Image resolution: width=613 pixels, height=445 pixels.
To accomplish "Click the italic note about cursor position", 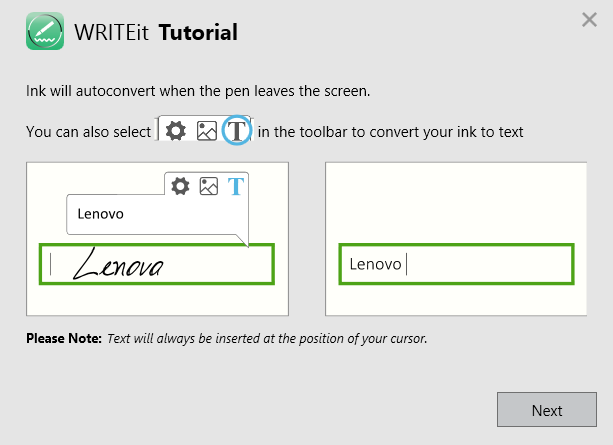I will click(267, 339).
